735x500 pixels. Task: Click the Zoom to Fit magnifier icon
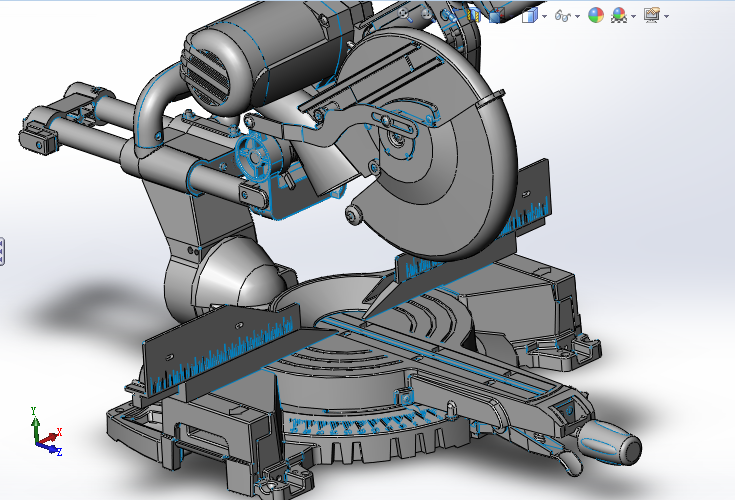pos(405,15)
